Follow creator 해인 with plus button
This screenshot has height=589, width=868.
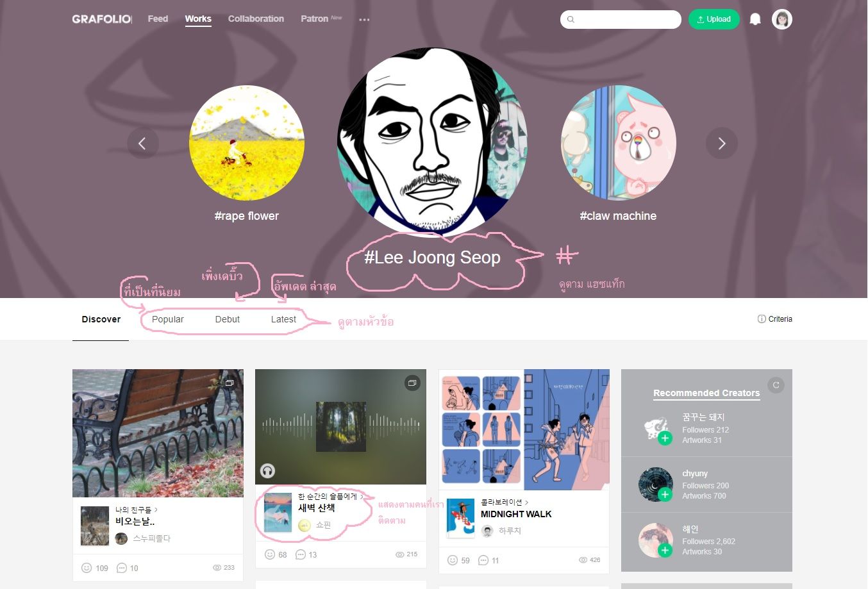(665, 550)
